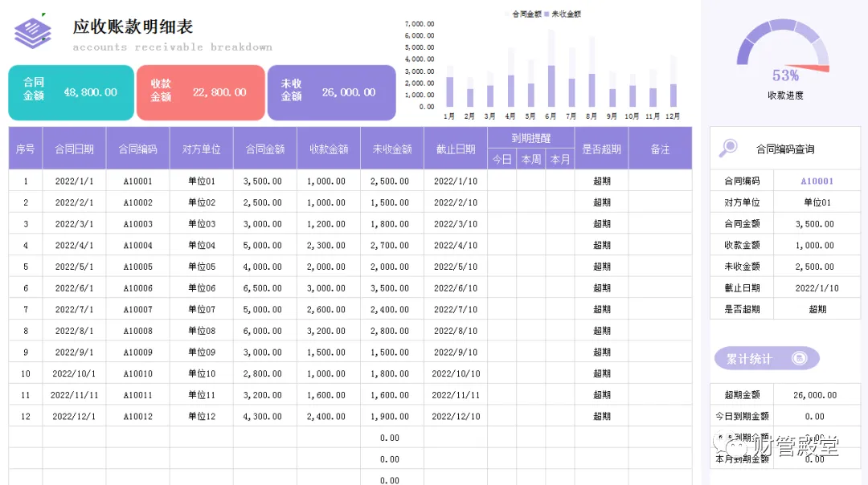Click the 单位03 cell

coord(202,224)
